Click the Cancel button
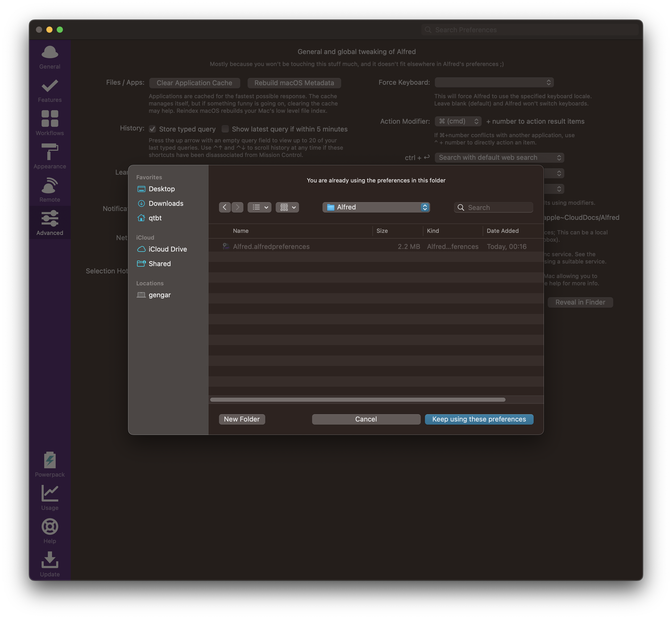 tap(366, 419)
